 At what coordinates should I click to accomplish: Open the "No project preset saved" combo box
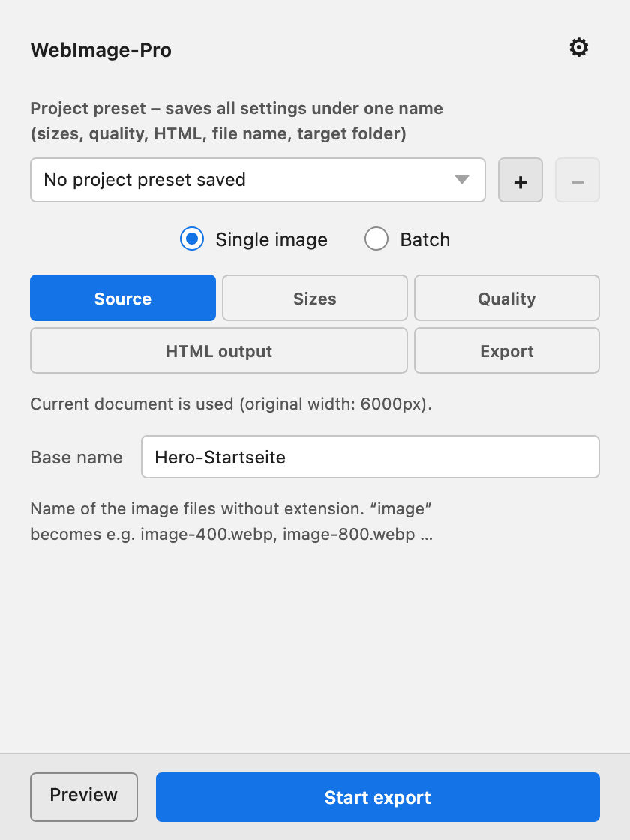point(258,180)
